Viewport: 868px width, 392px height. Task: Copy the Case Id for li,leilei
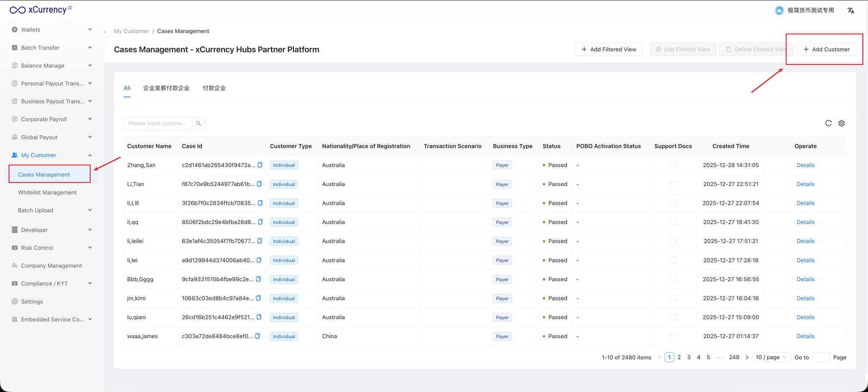259,241
